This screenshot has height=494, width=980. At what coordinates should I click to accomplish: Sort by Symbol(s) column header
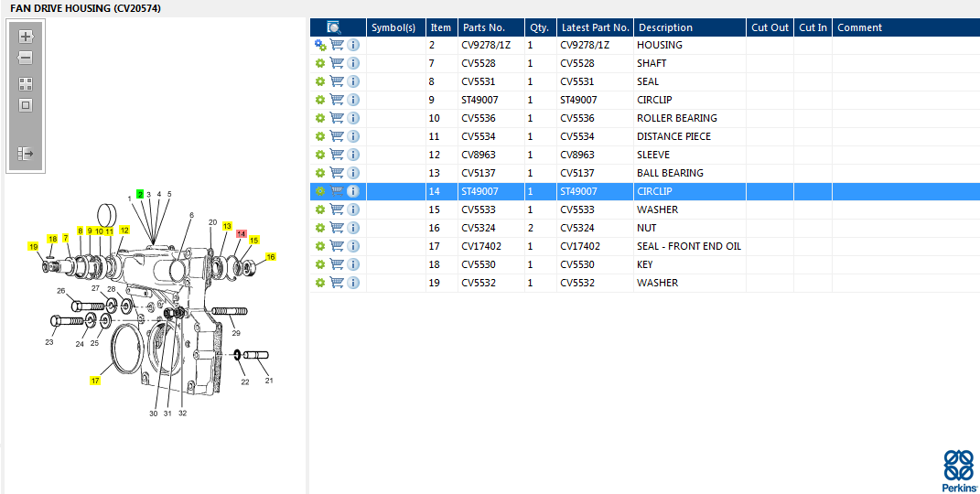[396, 27]
